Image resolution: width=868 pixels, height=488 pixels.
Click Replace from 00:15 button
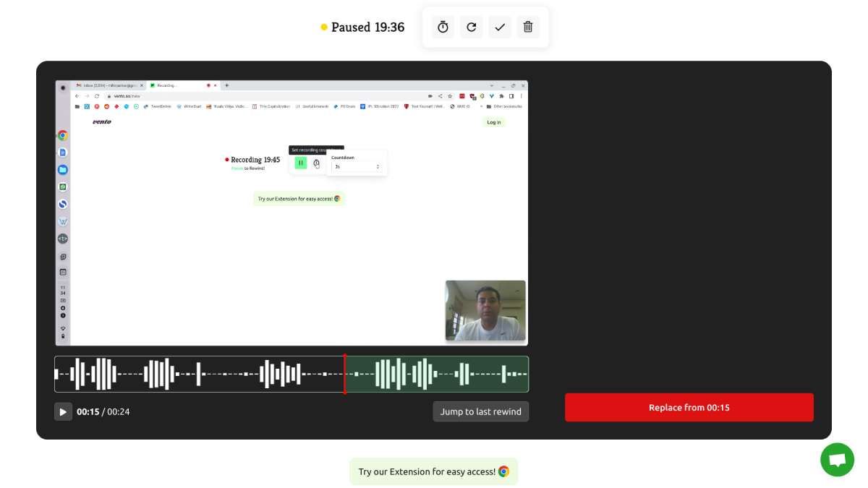[689, 407]
